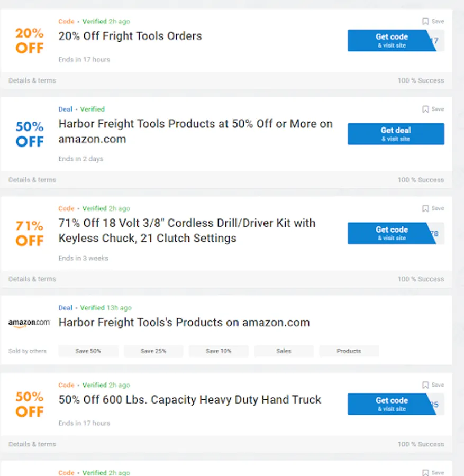Image resolution: width=464 pixels, height=476 pixels.
Task: Select the Products filter chip
Action: 349,351
